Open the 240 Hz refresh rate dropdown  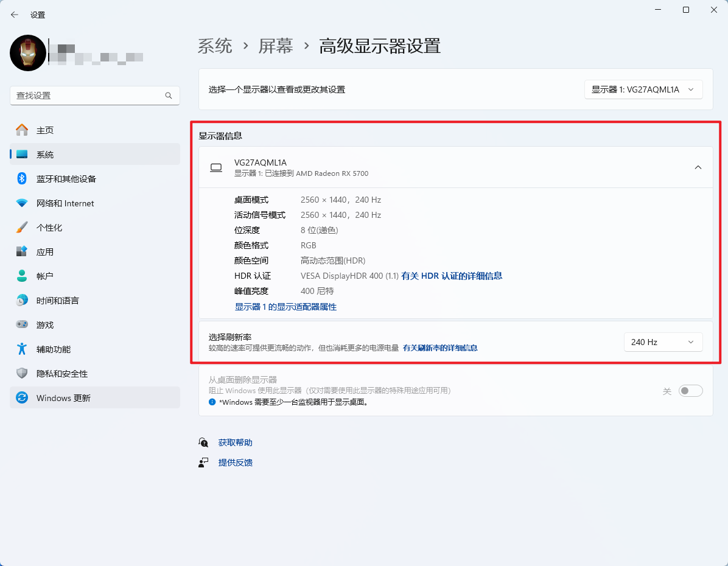tap(663, 342)
